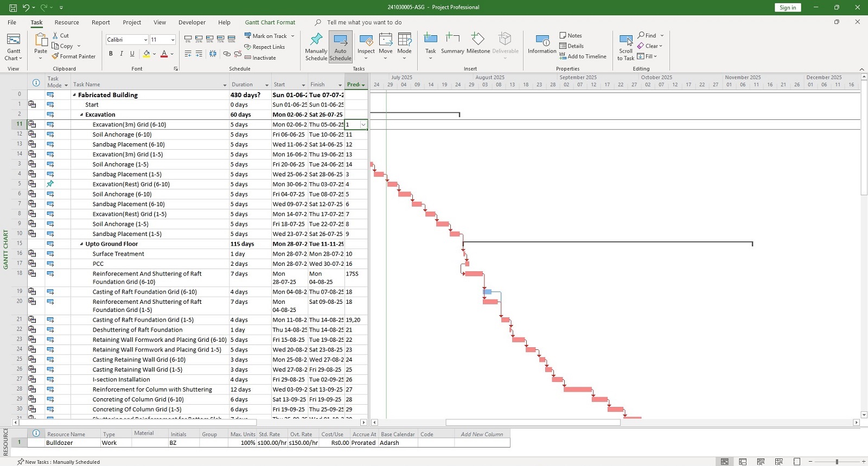This screenshot has height=466, width=868.
Task: Click New Tasks: Manually Scheduled status
Action: [59, 462]
